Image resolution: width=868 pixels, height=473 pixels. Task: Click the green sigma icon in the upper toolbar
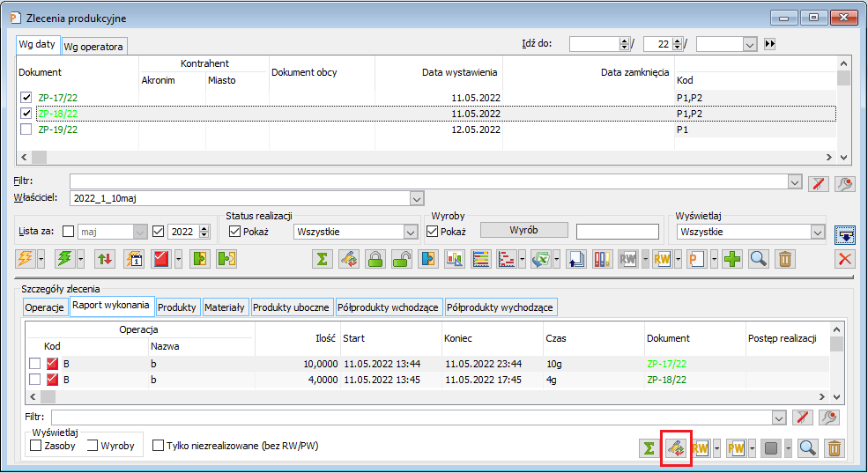[x=323, y=259]
